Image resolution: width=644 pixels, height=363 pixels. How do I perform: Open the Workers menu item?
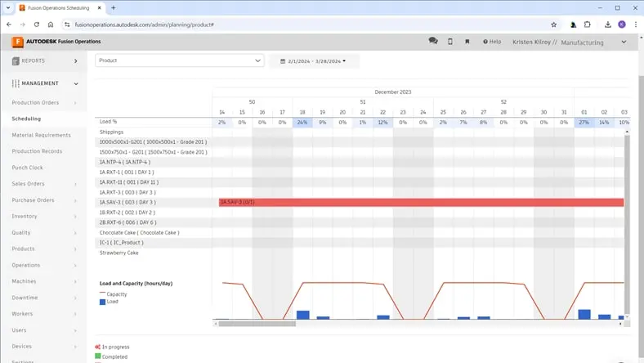pos(22,314)
